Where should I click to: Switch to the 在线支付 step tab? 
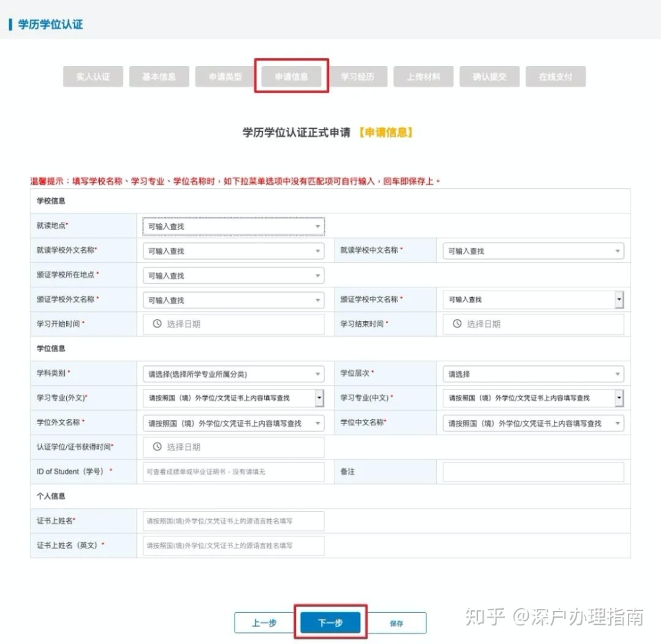point(556,77)
